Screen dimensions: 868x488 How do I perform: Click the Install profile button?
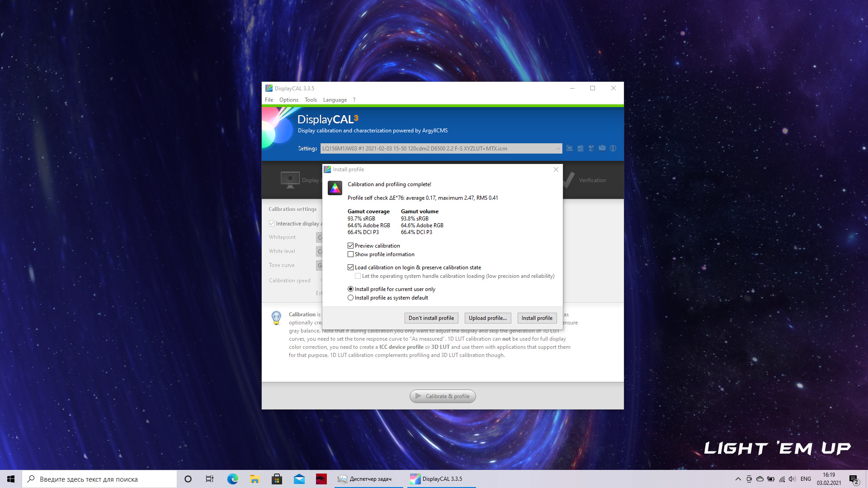(537, 318)
